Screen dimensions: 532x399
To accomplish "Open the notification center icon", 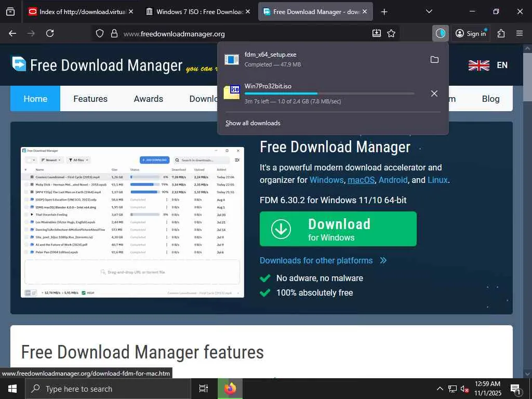I will click(x=516, y=389).
